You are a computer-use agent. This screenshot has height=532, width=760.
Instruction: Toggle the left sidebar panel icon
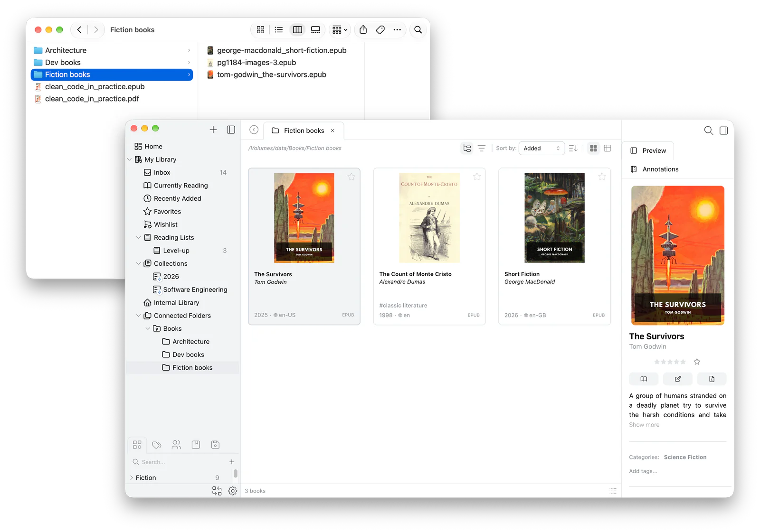(231, 130)
